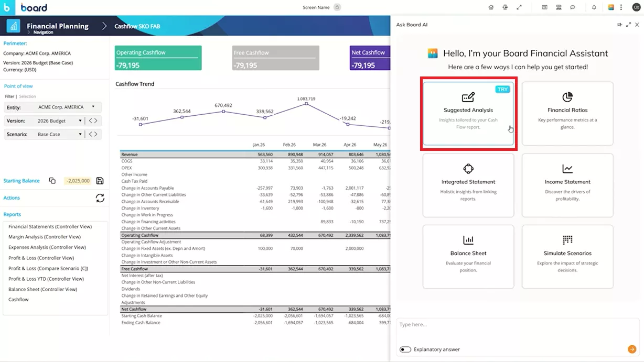644x362 pixels.
Task: Click the Financial Planning chart icon
Action: tap(13, 26)
